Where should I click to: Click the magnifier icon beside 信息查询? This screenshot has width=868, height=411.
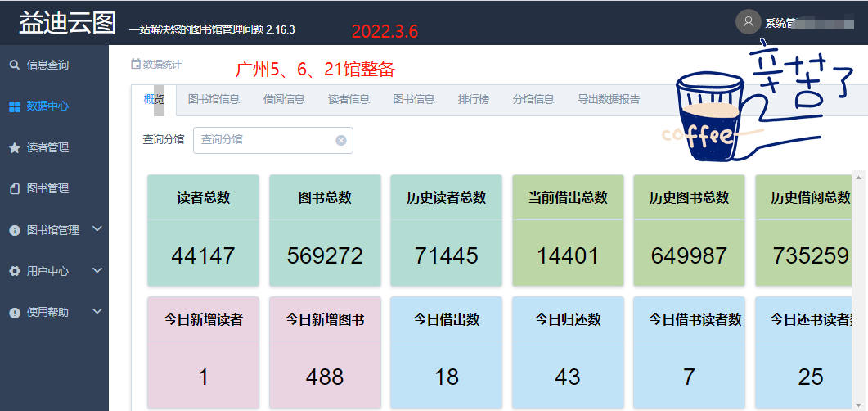pyautogui.click(x=15, y=65)
